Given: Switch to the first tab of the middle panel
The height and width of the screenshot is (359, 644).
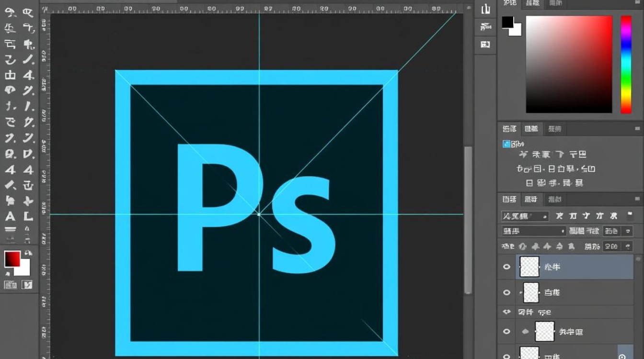Looking at the screenshot, I should tap(509, 129).
